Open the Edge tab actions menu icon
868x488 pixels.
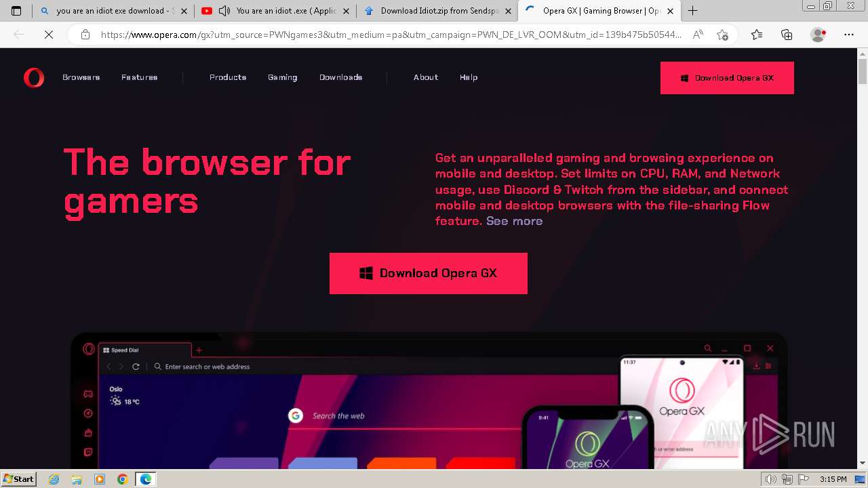point(16,11)
